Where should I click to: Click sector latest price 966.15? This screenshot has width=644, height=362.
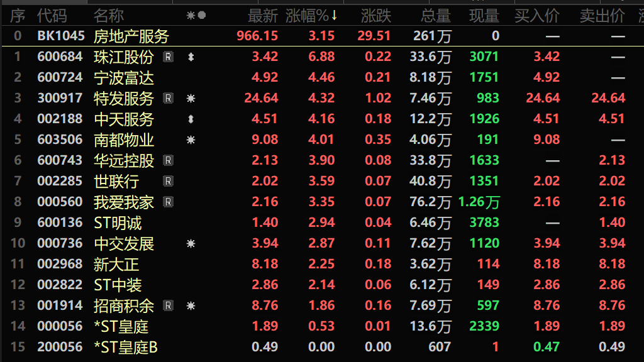257,36
